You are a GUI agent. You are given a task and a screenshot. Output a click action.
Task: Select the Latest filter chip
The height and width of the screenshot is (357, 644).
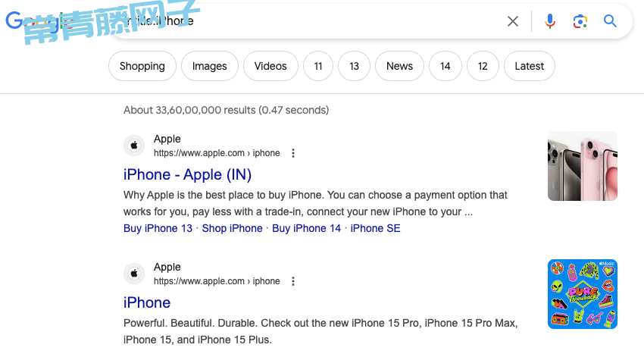tap(529, 66)
